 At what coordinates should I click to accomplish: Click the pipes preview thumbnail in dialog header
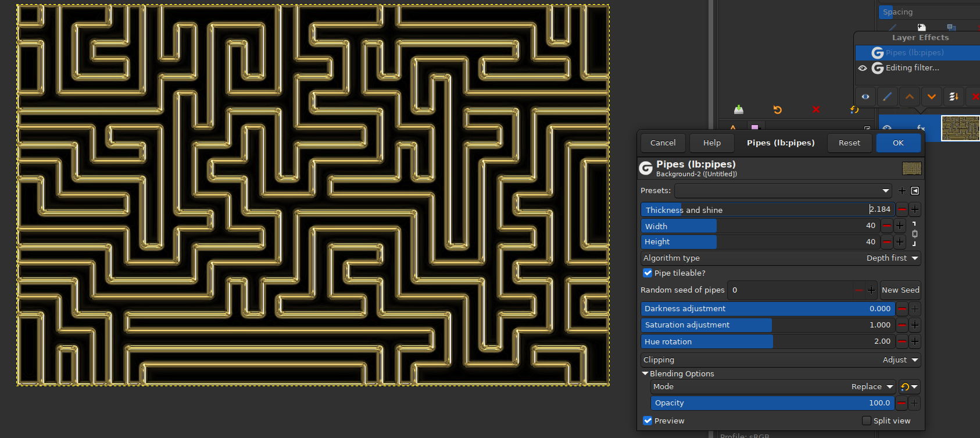tap(911, 169)
